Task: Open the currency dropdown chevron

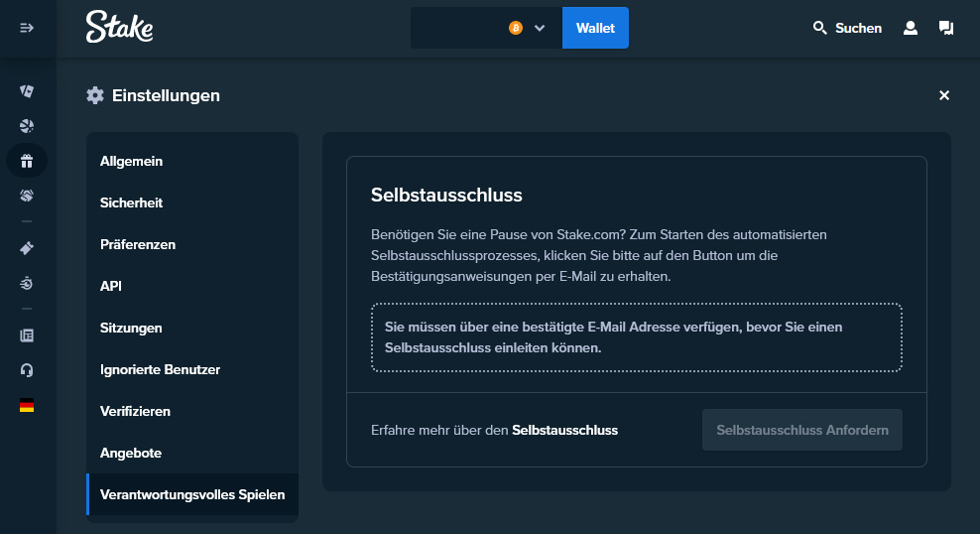Action: [540, 28]
